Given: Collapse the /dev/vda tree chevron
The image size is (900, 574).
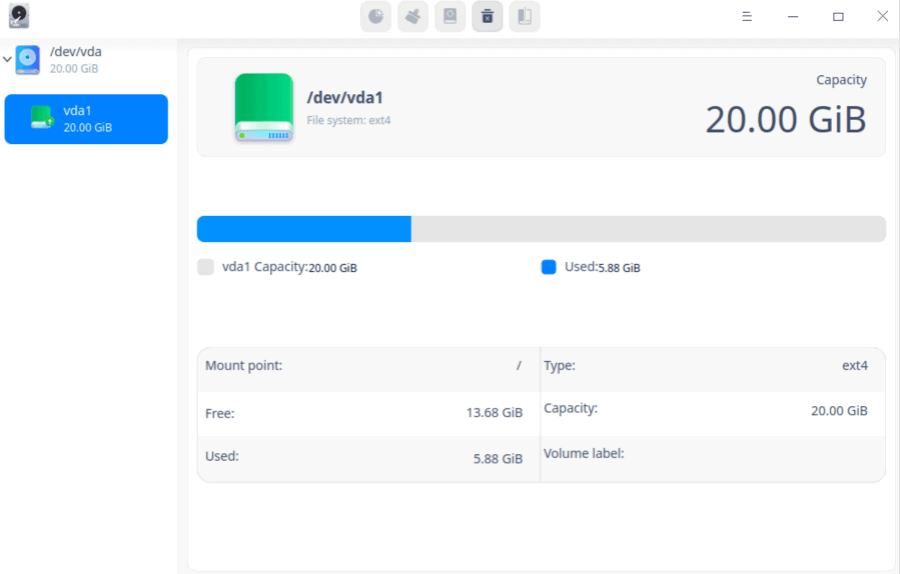Looking at the screenshot, I should (8, 59).
